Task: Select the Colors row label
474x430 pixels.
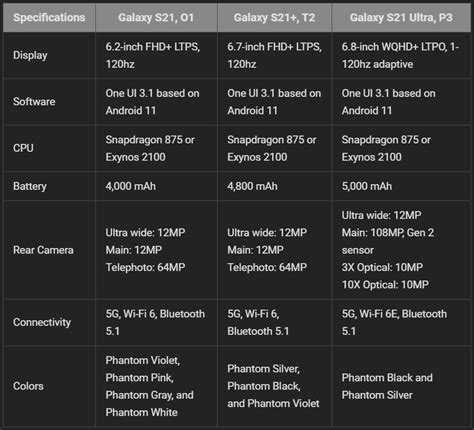Action: [28, 386]
